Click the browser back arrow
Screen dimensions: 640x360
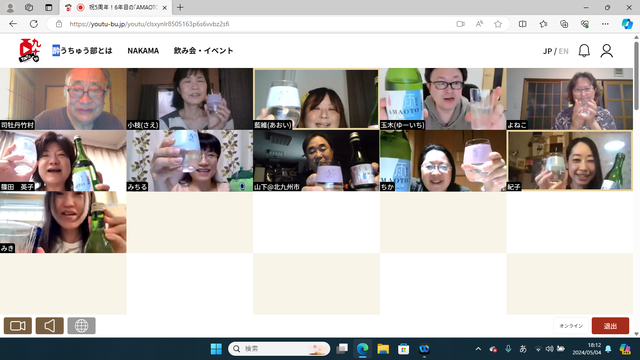pyautogui.click(x=13, y=24)
